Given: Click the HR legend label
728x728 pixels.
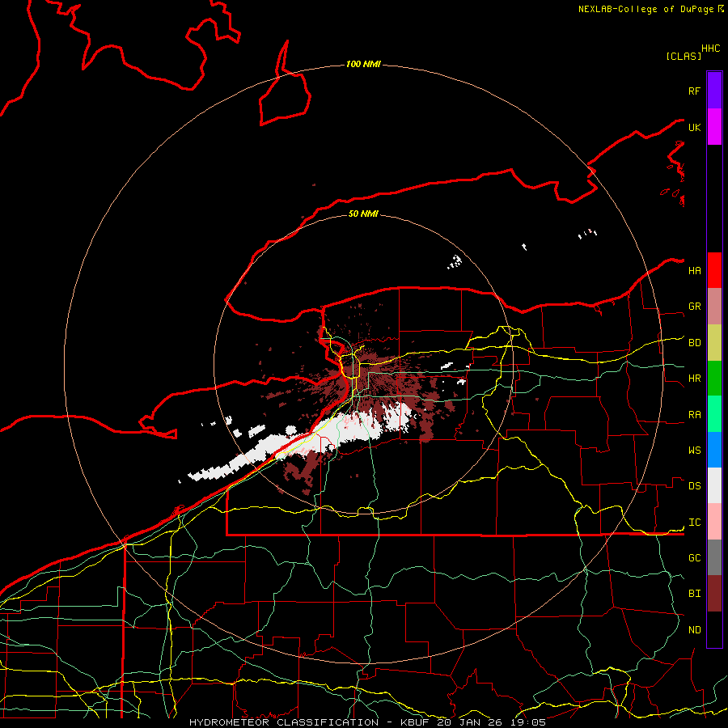Looking at the screenshot, I should pyautogui.click(x=694, y=379).
